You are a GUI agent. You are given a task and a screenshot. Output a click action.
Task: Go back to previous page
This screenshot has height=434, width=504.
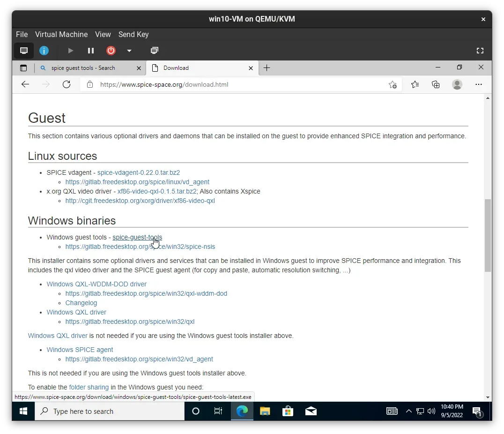25,84
